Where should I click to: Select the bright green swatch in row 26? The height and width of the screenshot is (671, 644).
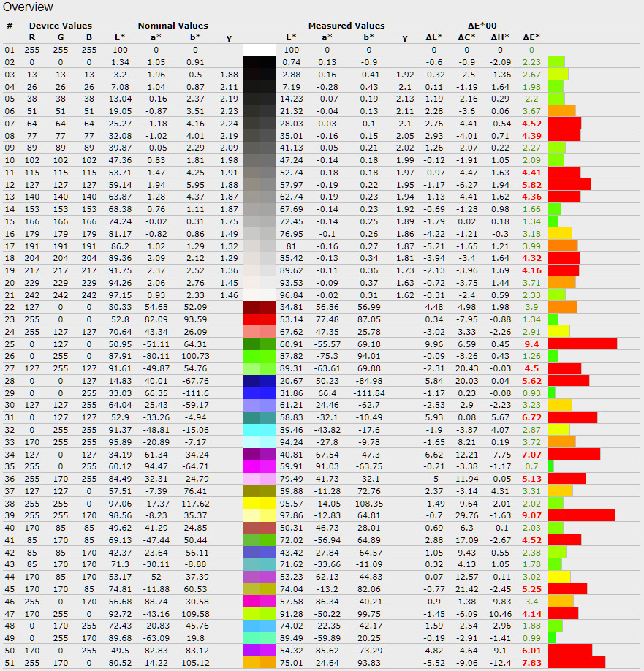[259, 356]
